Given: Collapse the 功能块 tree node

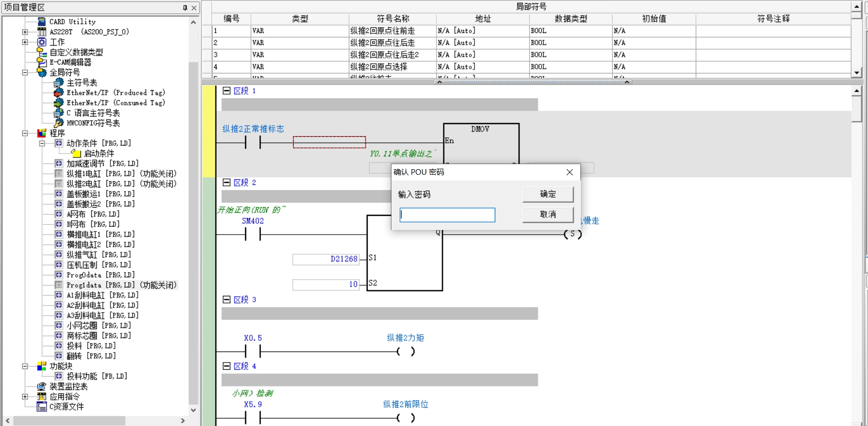Looking at the screenshot, I should [x=25, y=366].
